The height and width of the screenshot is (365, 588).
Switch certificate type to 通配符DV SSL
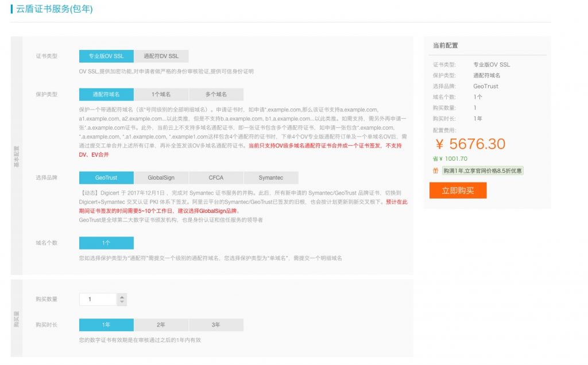(161, 56)
